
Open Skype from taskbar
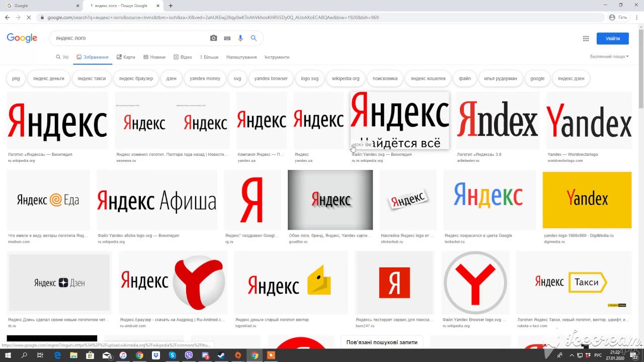173,355
